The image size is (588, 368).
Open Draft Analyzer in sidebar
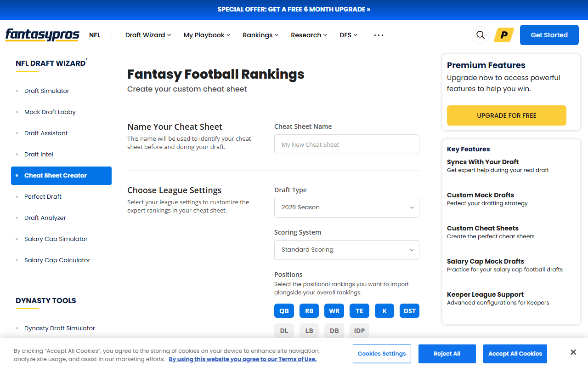(45, 218)
